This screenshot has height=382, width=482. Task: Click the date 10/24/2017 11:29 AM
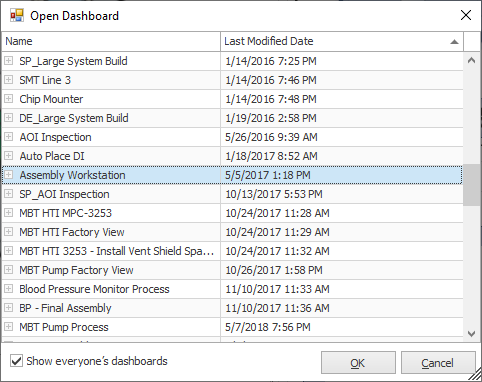(x=277, y=232)
